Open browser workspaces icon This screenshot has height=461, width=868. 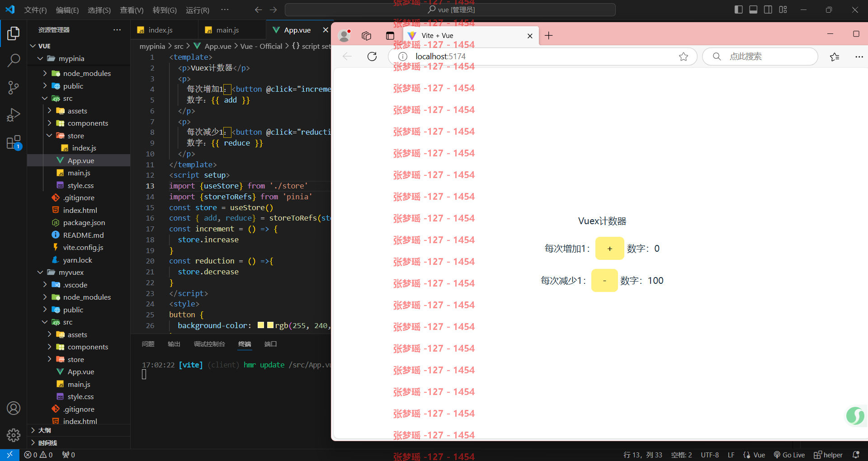[x=367, y=36]
